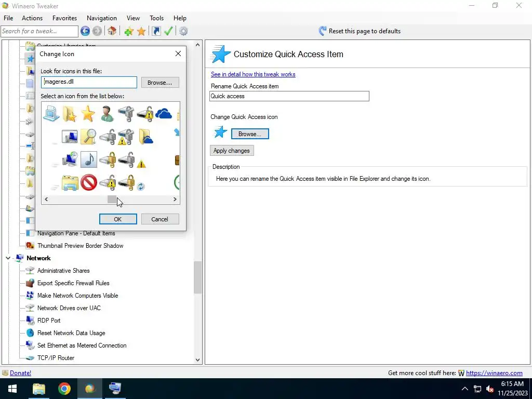Select the folder with star icon
Image resolution: width=532 pixels, height=399 pixels.
(70, 114)
